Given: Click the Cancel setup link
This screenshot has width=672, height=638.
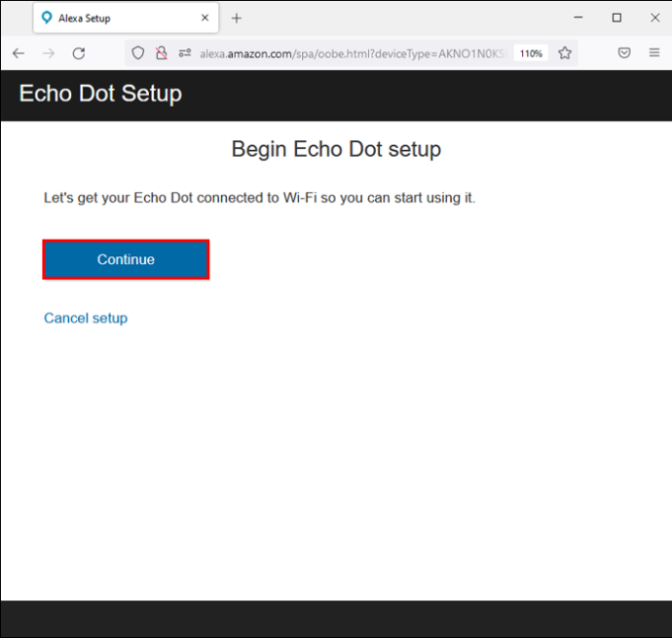Looking at the screenshot, I should pos(86,319).
